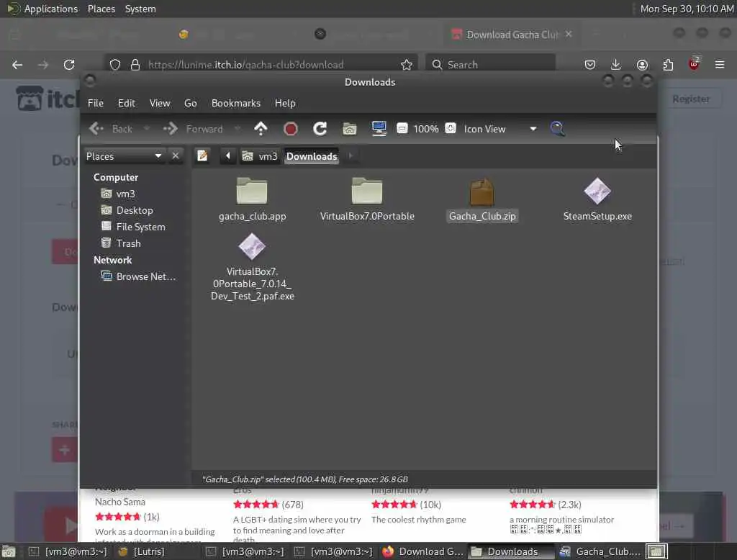The width and height of the screenshot is (737, 560).
Task: Click the Register link on itch.io
Action: tap(690, 99)
